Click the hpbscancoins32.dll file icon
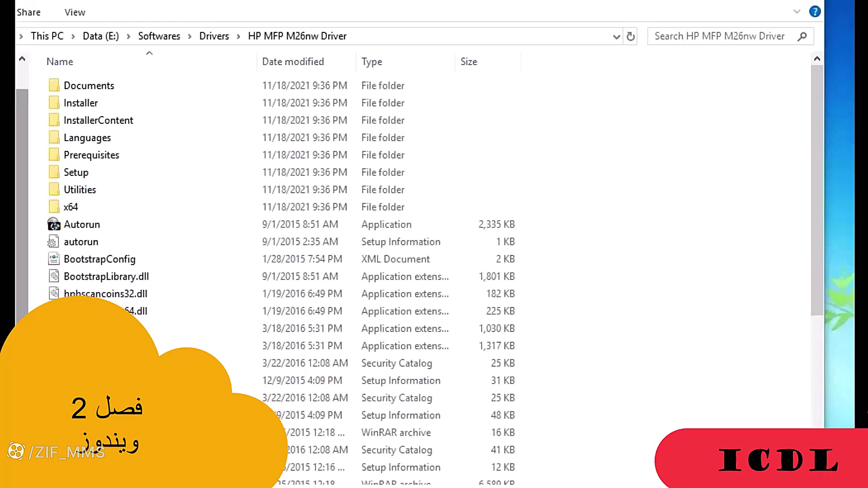 point(53,293)
